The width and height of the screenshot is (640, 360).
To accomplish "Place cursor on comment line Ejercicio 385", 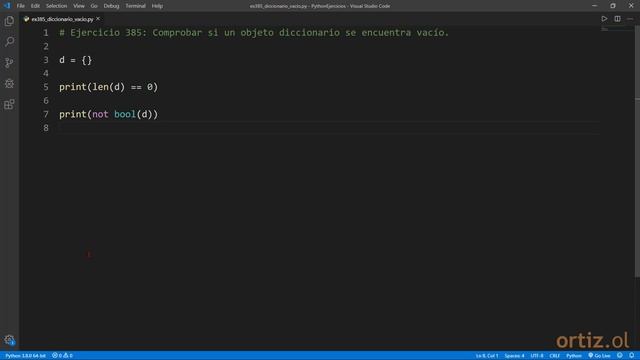I will pyautogui.click(x=254, y=33).
